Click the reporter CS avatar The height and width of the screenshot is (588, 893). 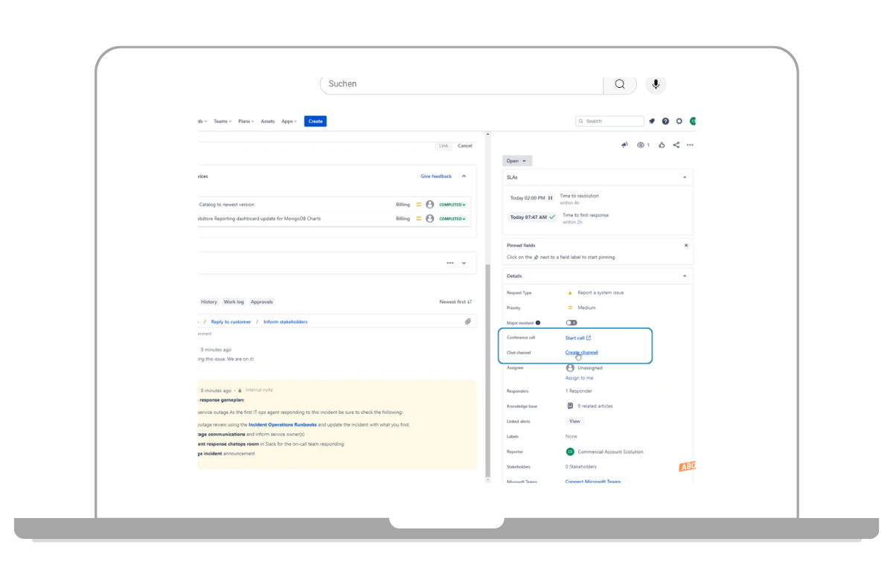click(570, 452)
